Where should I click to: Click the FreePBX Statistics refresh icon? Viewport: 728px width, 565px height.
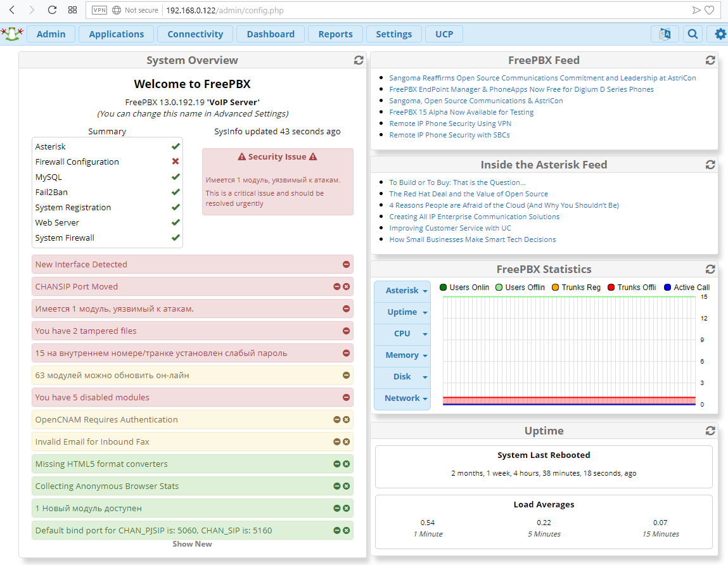pos(710,269)
